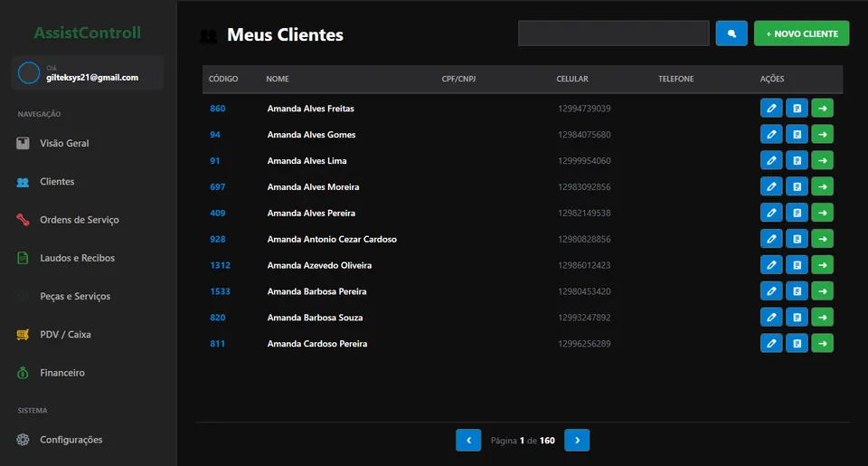
Task: Click client code 697
Action: pos(218,186)
